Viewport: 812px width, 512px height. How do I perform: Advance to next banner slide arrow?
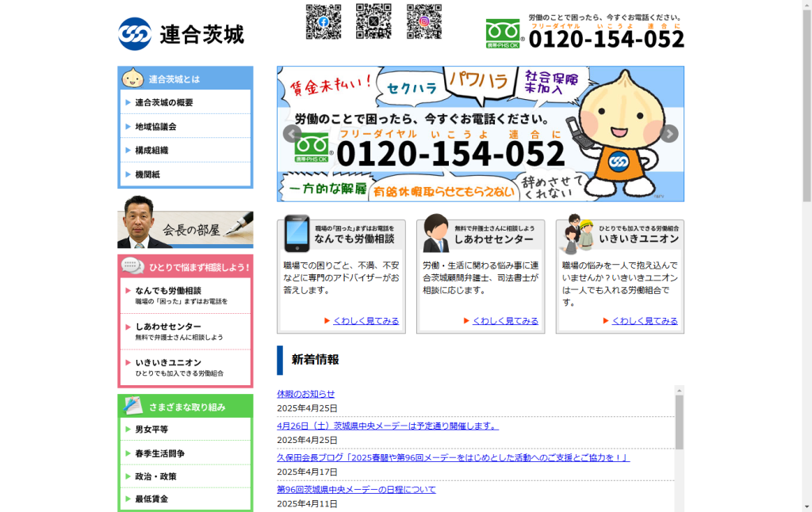click(x=669, y=134)
